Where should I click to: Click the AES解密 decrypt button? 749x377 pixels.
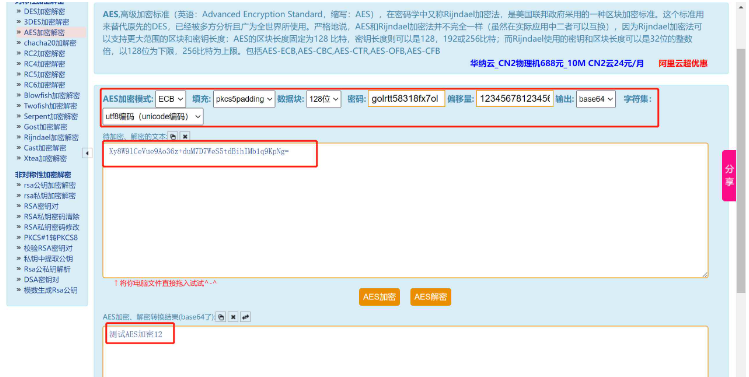(430, 297)
